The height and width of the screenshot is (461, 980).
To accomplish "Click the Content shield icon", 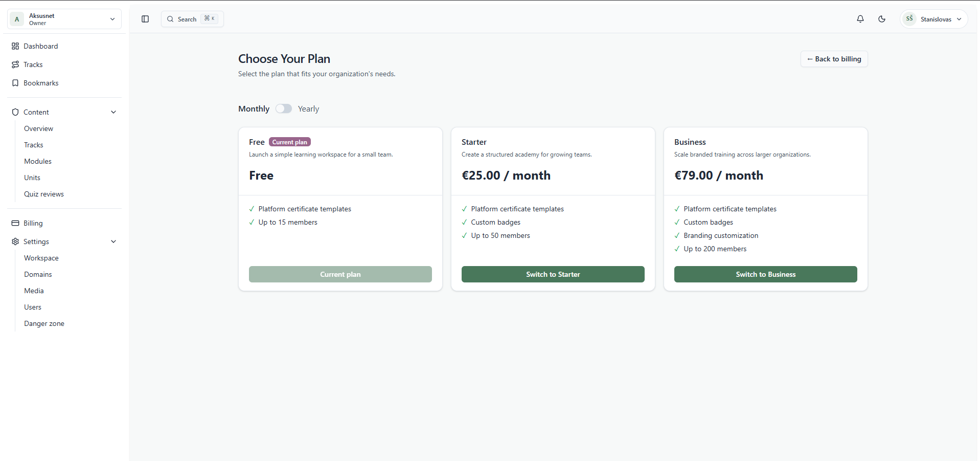I will coord(15,112).
